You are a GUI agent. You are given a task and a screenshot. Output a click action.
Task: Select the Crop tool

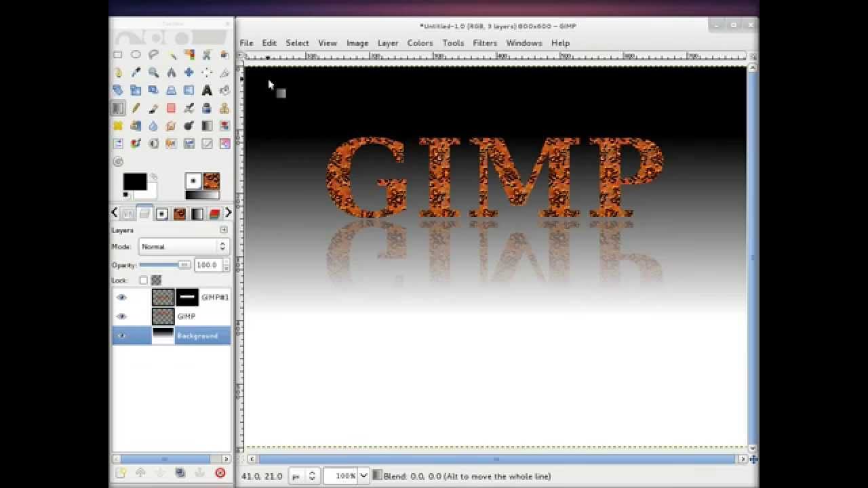224,73
